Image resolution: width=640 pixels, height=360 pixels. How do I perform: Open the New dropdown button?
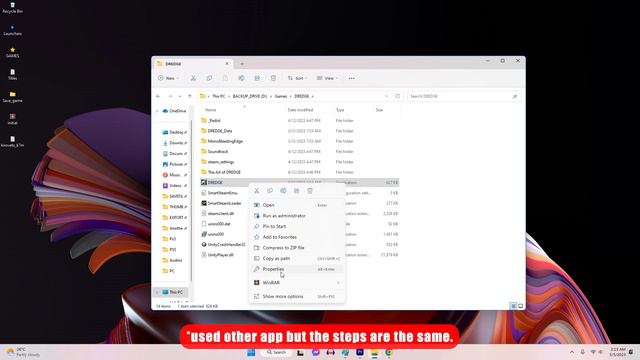(168, 78)
